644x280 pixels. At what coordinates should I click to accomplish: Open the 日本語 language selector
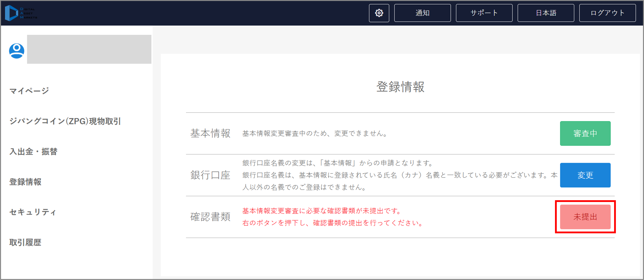click(x=546, y=13)
